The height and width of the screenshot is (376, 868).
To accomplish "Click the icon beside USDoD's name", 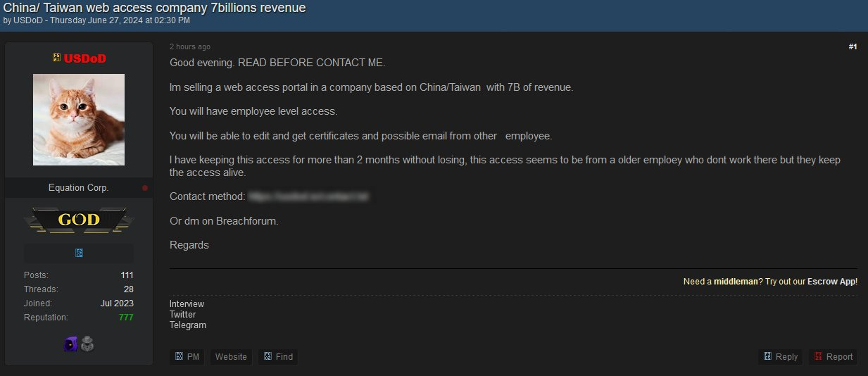I will pyautogui.click(x=57, y=58).
